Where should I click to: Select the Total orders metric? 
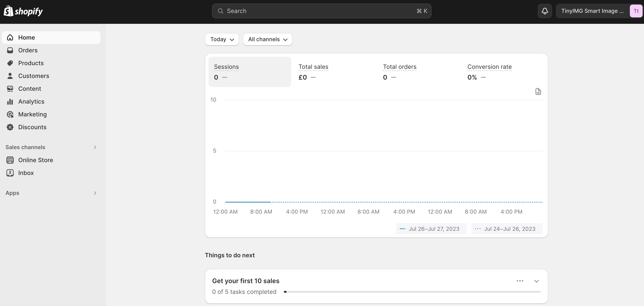click(419, 72)
